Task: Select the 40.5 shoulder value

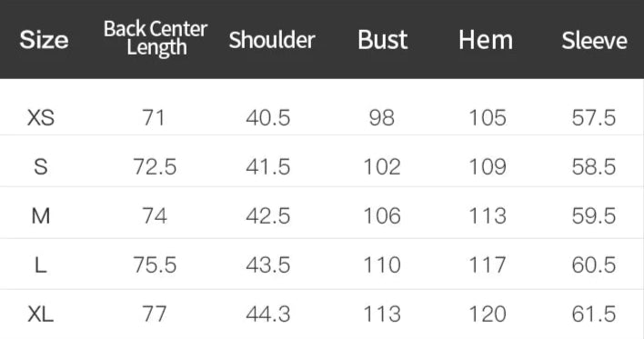Action: pyautogui.click(x=268, y=118)
